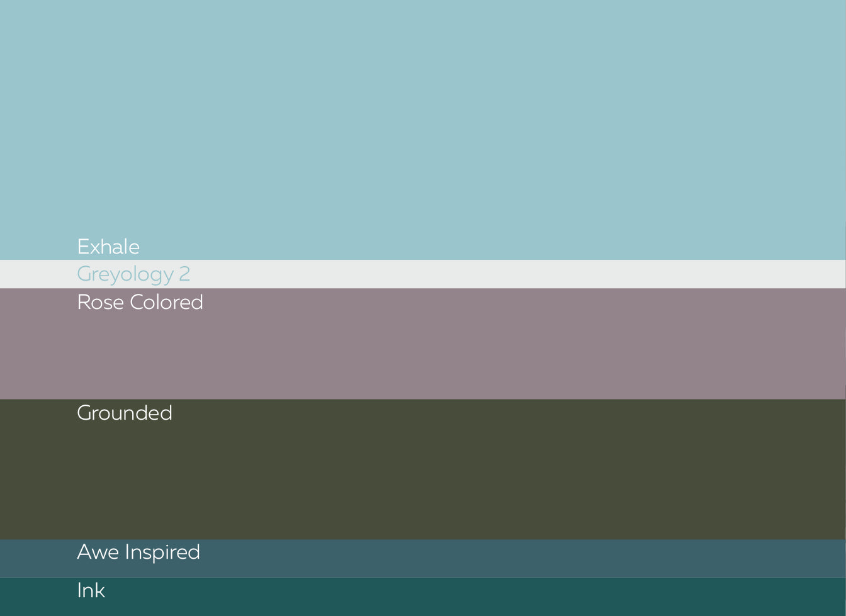The image size is (846, 616).
Task: Click the word "Inspired" in the slate band
Action: tap(162, 552)
